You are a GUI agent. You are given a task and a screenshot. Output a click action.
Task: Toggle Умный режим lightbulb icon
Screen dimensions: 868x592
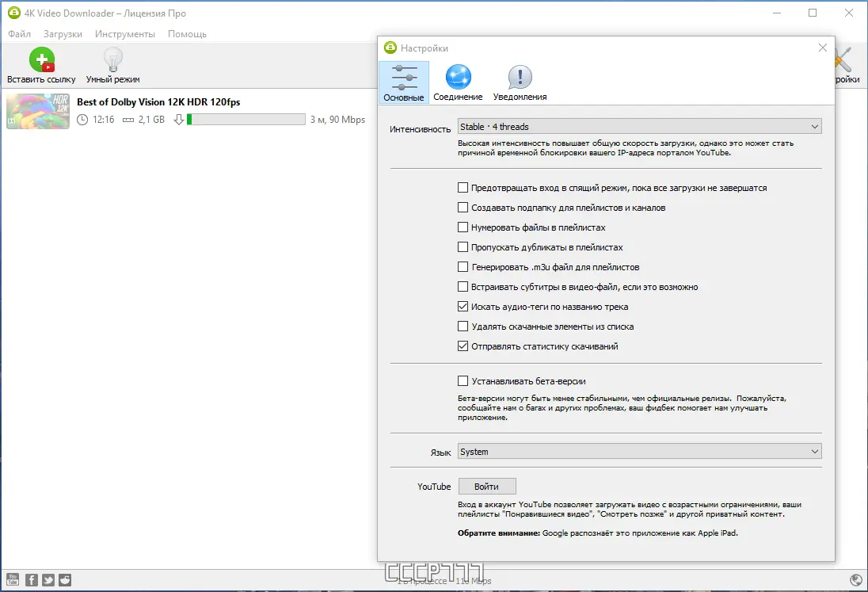[x=113, y=59]
